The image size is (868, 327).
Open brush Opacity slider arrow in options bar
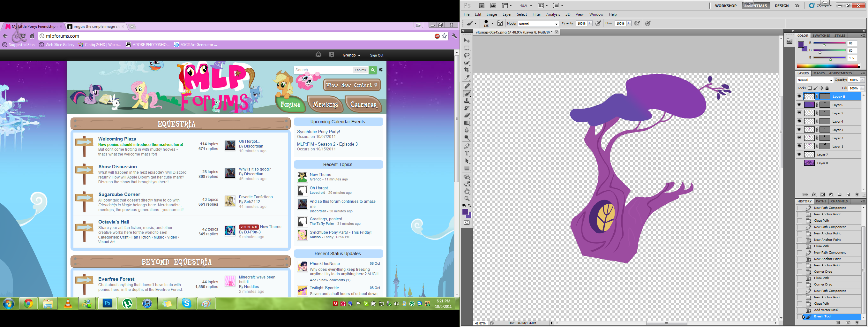590,24
